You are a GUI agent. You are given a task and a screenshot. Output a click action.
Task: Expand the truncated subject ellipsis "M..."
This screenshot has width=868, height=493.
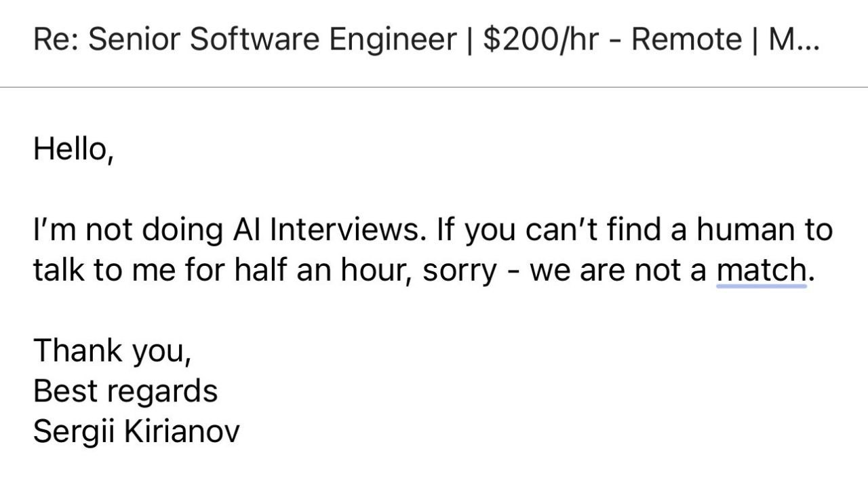tap(794, 40)
